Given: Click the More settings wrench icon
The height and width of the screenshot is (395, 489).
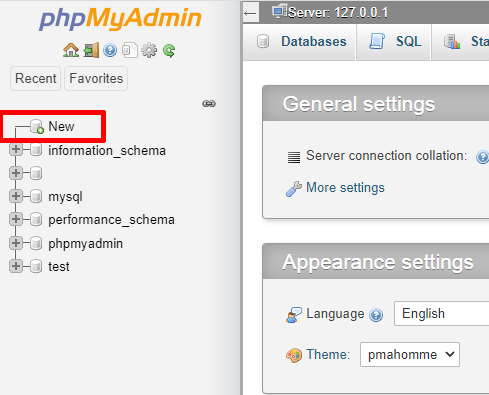Looking at the screenshot, I should point(294,189).
